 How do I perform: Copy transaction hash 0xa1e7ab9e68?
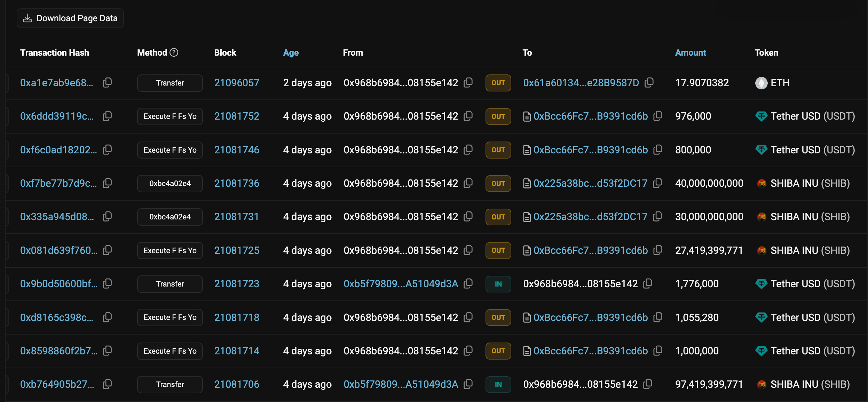point(107,82)
